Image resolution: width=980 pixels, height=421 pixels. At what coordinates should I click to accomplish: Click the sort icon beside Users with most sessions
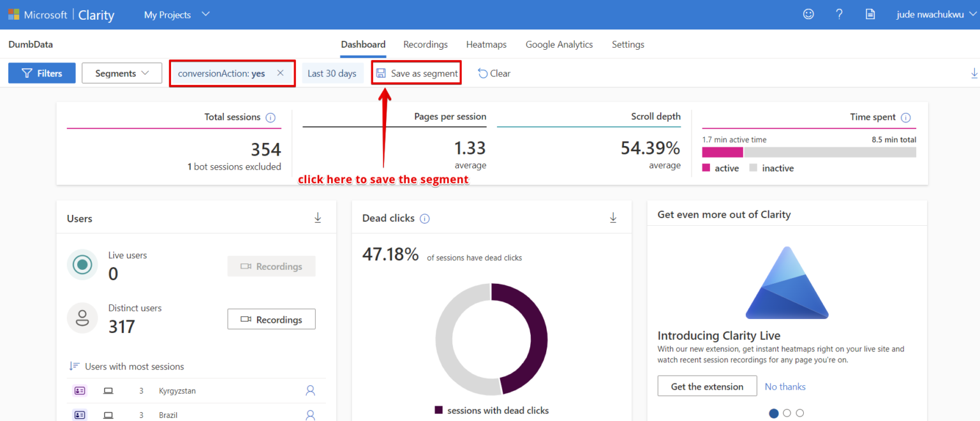click(x=72, y=366)
